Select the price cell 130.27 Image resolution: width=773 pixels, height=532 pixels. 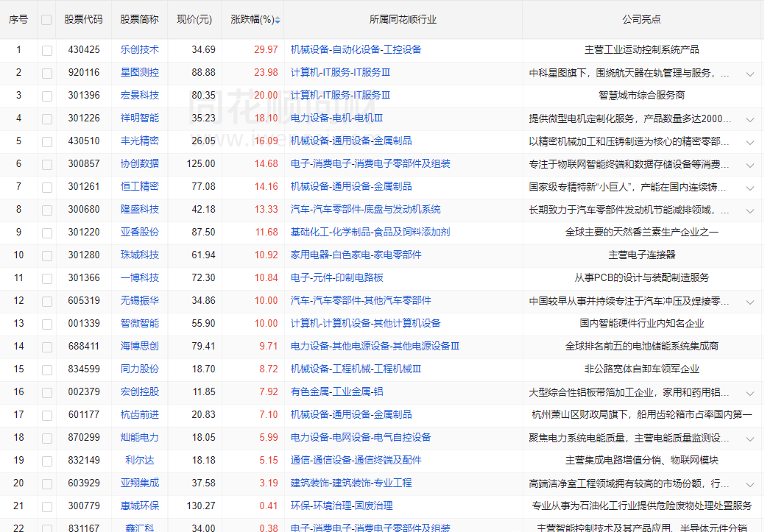click(x=201, y=506)
